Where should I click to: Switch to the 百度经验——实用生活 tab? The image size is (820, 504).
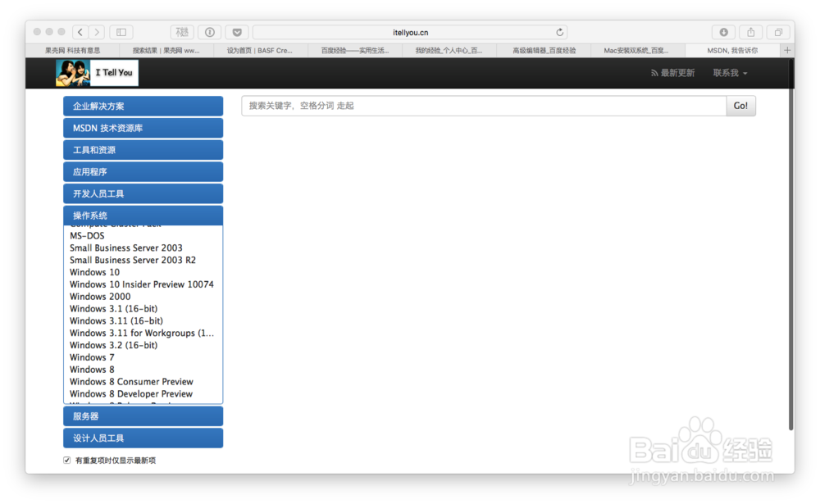pyautogui.click(x=354, y=51)
